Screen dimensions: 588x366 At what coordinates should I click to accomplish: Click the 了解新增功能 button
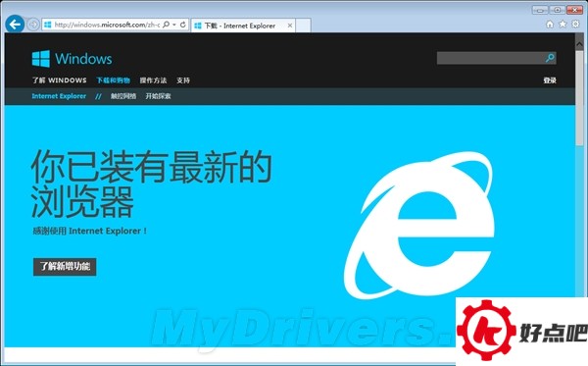[x=65, y=267]
